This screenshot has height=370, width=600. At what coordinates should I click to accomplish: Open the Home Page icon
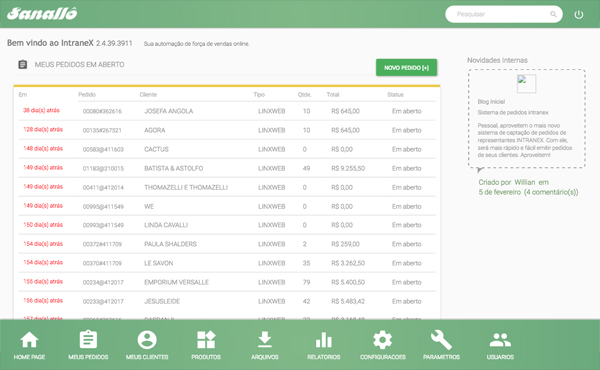tap(29, 339)
